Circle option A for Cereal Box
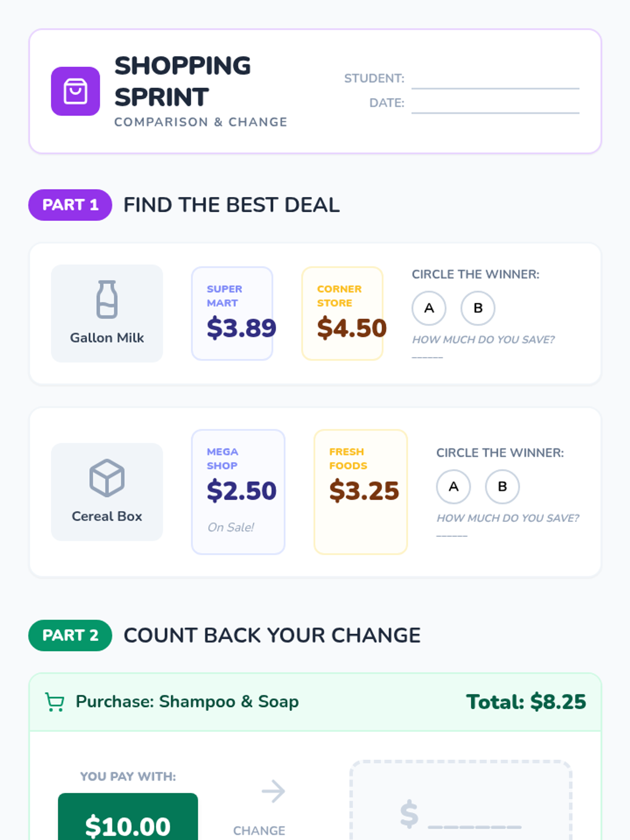The height and width of the screenshot is (840, 630). [x=454, y=487]
